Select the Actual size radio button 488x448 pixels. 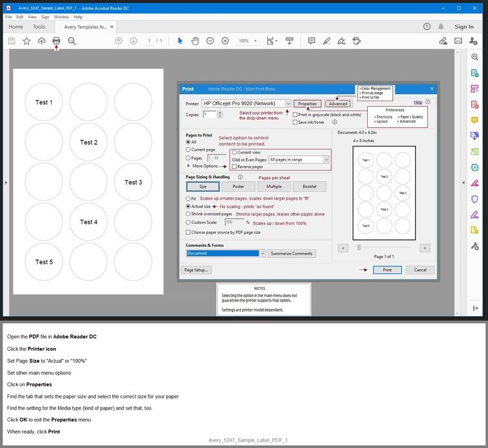[x=188, y=206]
